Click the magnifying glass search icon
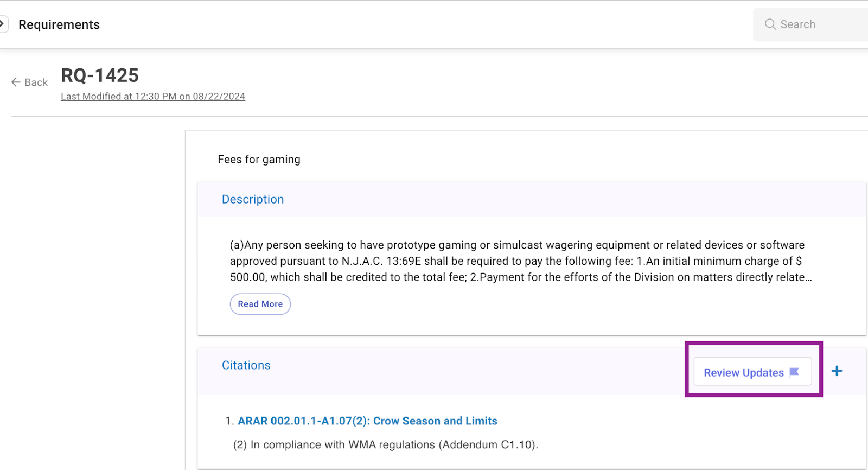Screen dimensions: 868x470 770,24
